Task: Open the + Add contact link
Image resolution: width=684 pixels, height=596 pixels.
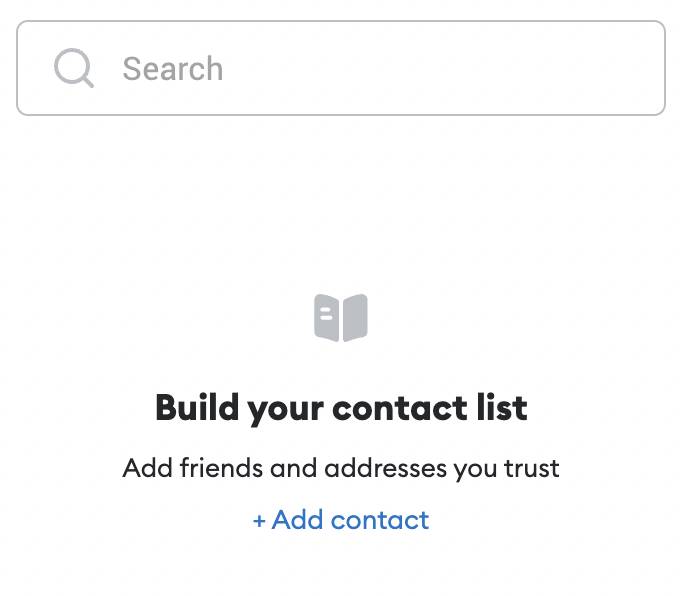Action: click(x=341, y=520)
